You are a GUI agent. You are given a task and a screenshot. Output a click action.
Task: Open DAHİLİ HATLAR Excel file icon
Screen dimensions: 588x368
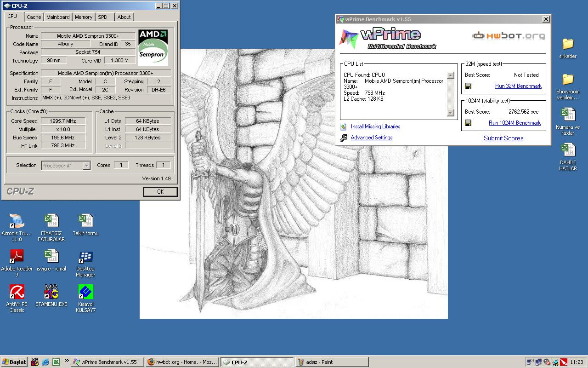tap(568, 150)
